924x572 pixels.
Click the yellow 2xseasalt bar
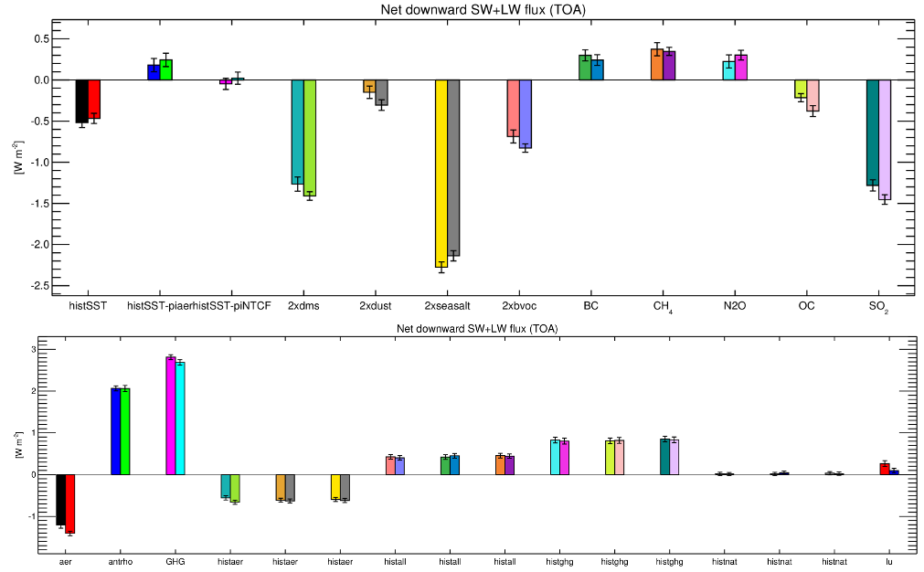441,174
